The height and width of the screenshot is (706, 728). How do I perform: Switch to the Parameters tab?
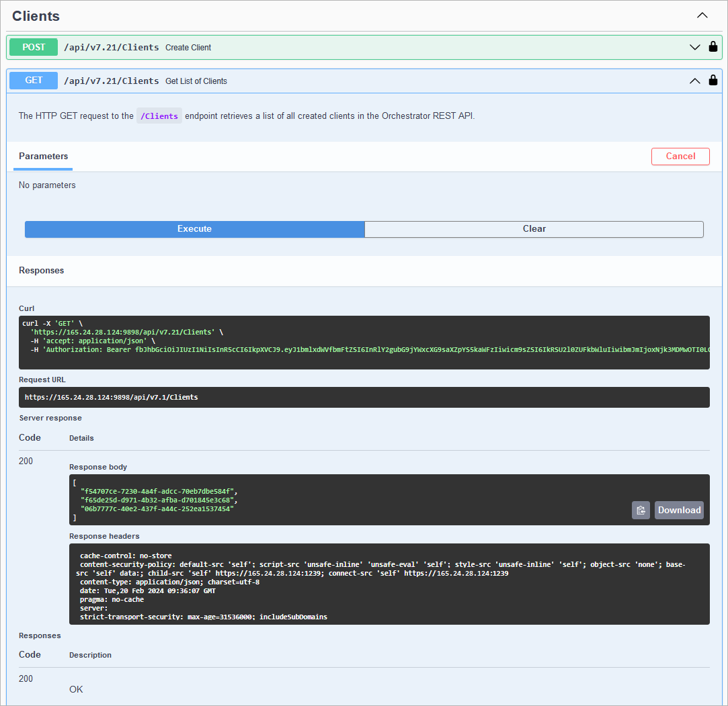43,157
